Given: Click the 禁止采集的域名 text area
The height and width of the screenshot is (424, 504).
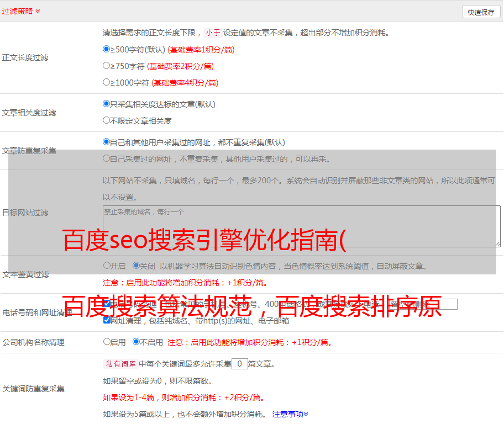Looking at the screenshot, I should coord(301,226).
